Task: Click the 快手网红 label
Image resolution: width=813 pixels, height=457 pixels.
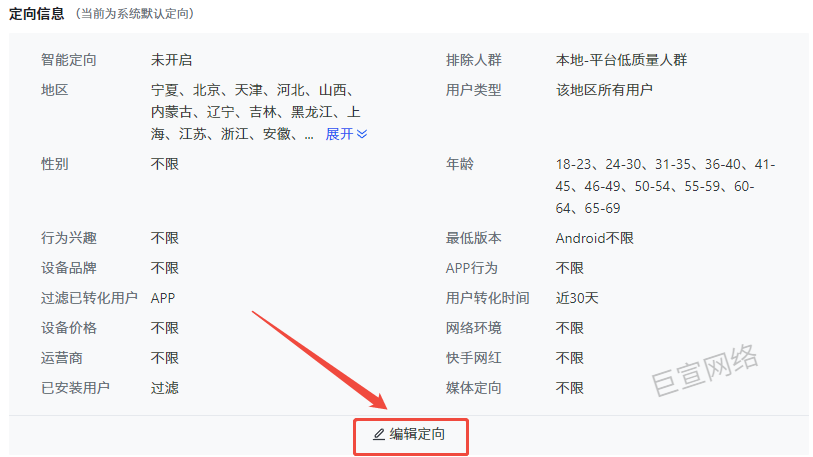Action: tap(473, 358)
